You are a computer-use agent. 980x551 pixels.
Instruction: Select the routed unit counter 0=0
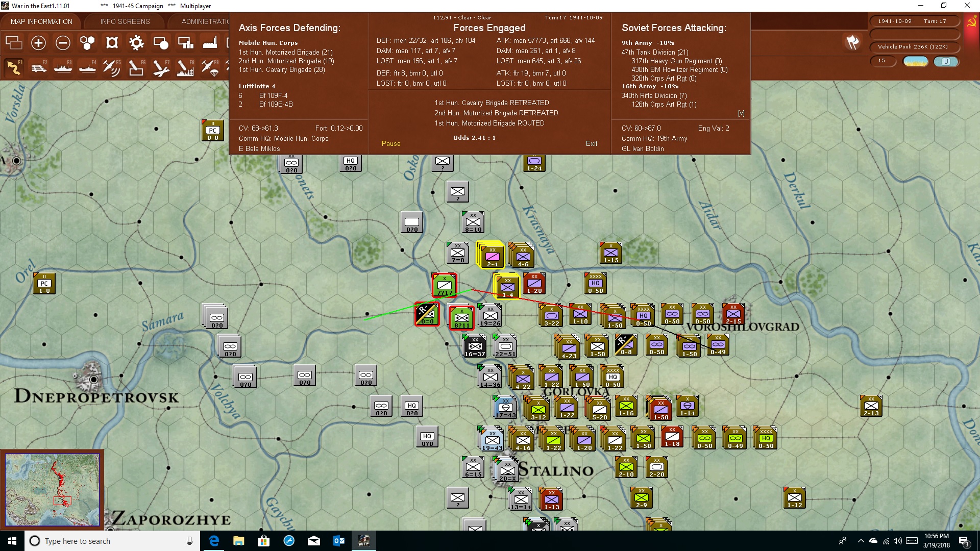[x=427, y=314]
